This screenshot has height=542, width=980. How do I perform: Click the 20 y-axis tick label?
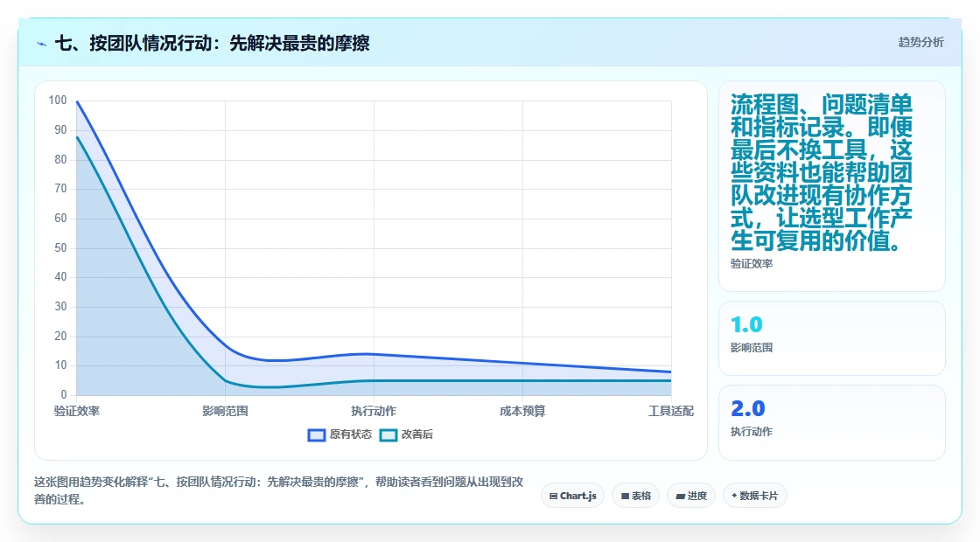[60, 336]
